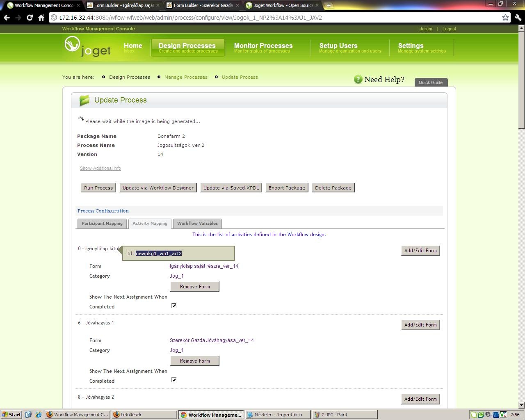
Task: Open a new browser tab
Action: click(x=329, y=5)
